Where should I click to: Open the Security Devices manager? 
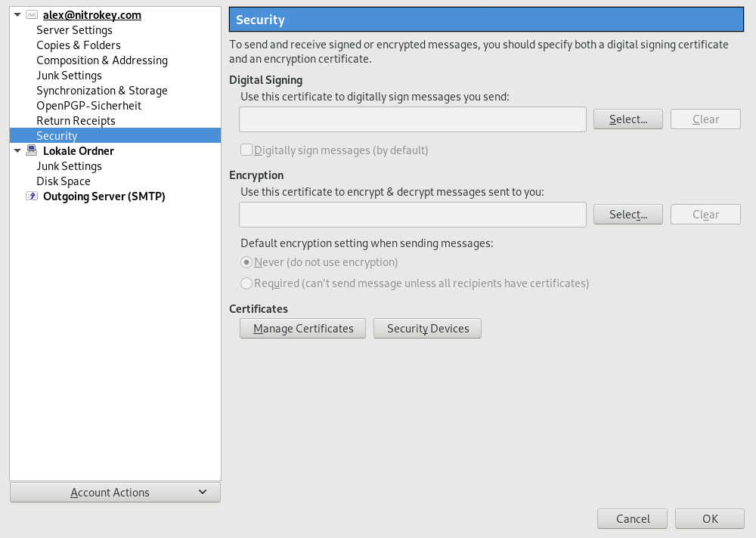pyautogui.click(x=428, y=329)
